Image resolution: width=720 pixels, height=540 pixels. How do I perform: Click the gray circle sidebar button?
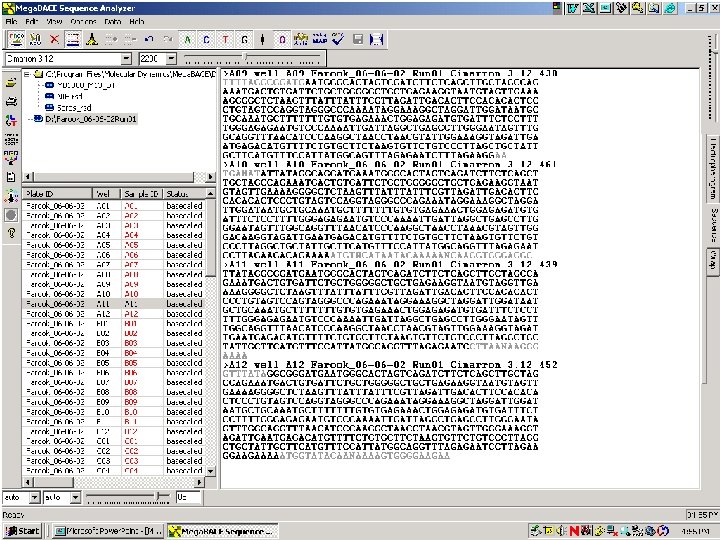point(11,214)
